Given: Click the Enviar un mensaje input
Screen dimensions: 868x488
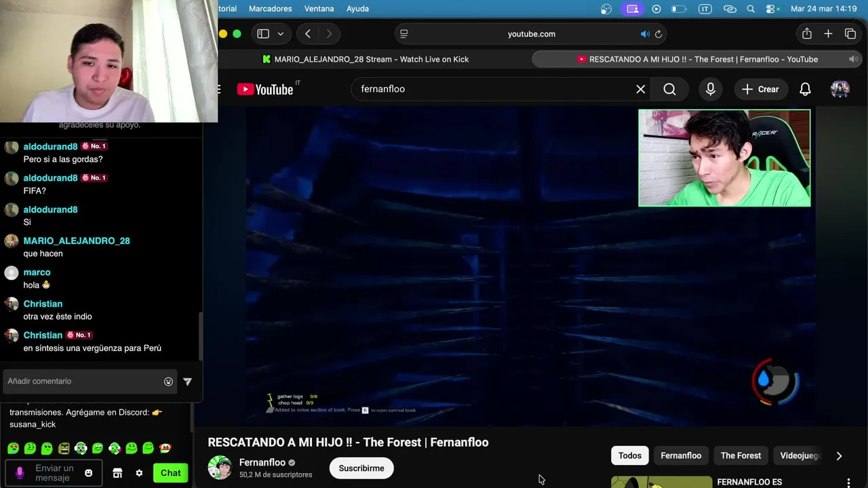Looking at the screenshot, I should pyautogui.click(x=54, y=472).
